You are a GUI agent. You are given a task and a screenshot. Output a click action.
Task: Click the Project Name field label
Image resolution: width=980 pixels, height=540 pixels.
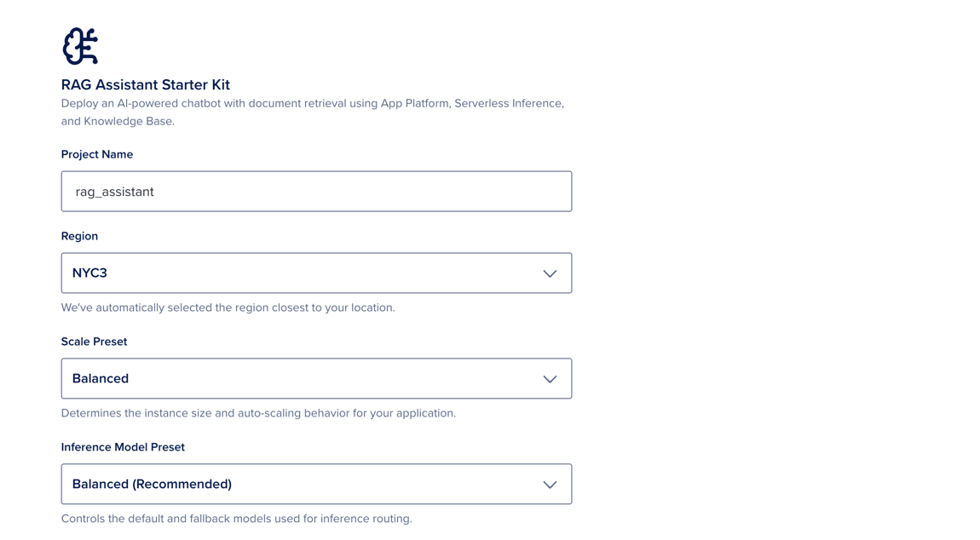(96, 154)
